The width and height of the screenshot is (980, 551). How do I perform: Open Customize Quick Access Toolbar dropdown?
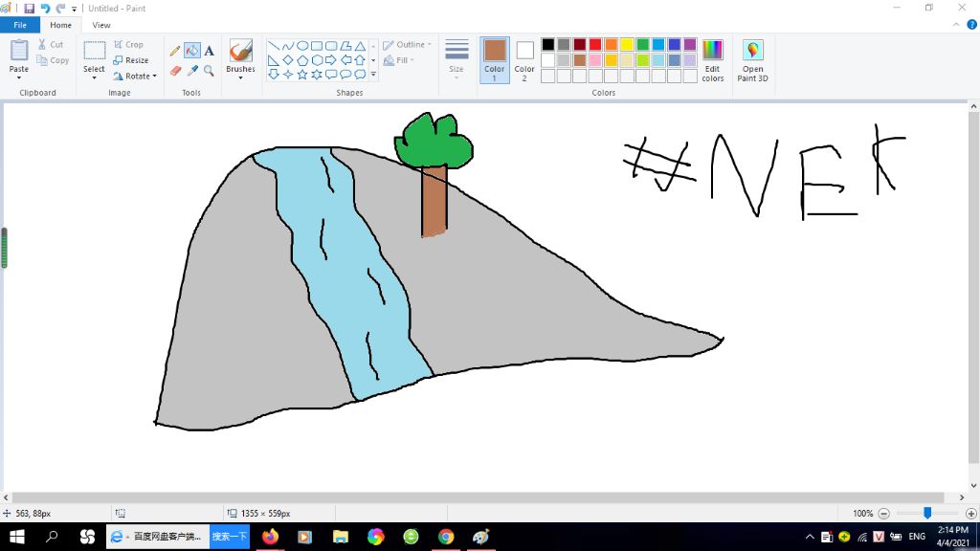75,9
